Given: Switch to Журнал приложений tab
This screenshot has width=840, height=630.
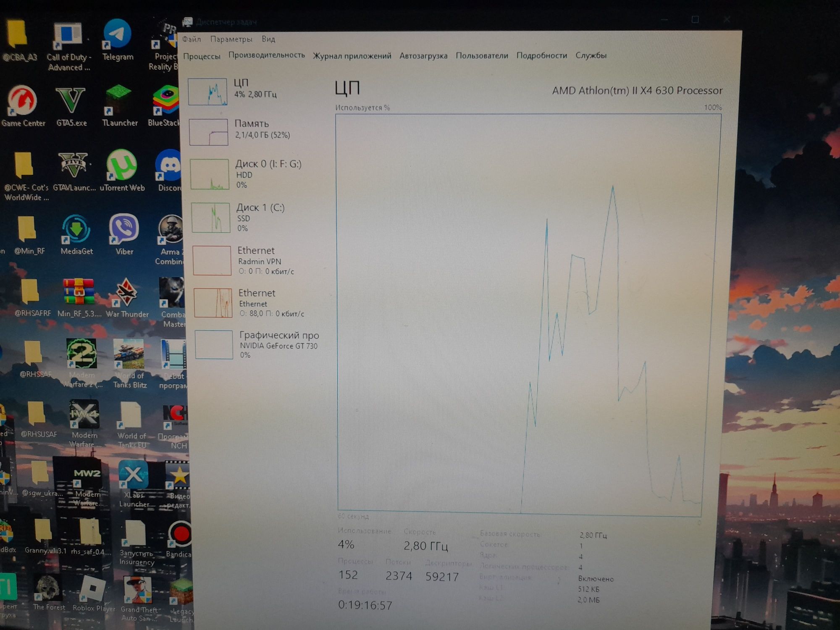Looking at the screenshot, I should tap(352, 56).
